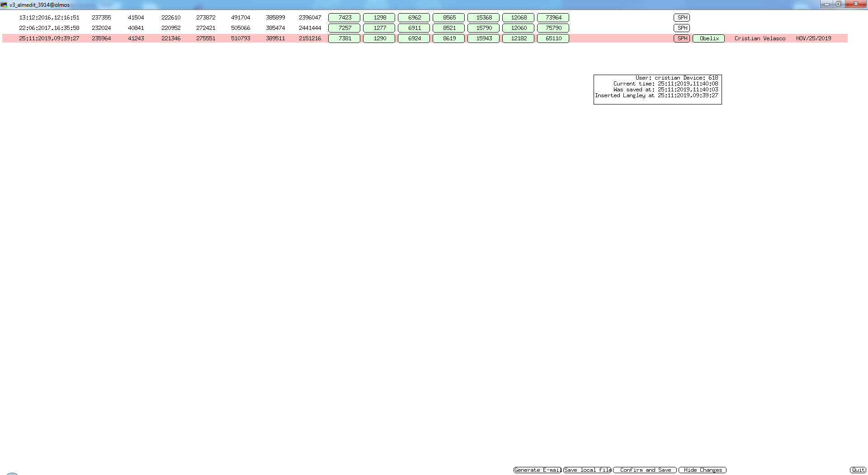Click value 237355 in first row
The width and height of the screenshot is (868, 475).
101,18
